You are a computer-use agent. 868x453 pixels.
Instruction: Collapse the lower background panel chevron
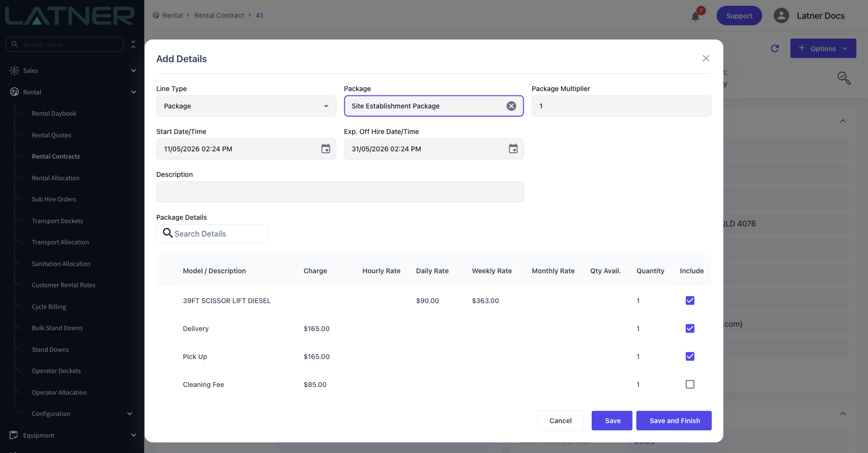[x=843, y=413]
